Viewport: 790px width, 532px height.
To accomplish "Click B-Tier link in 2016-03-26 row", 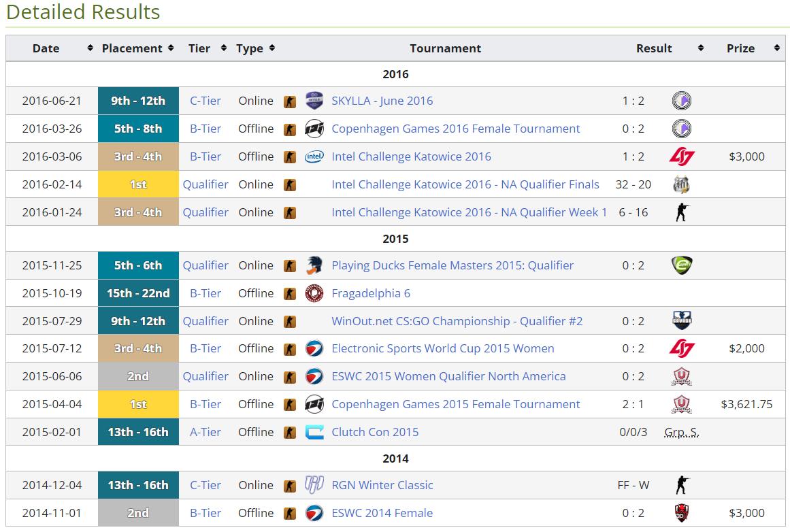I will coord(205,129).
